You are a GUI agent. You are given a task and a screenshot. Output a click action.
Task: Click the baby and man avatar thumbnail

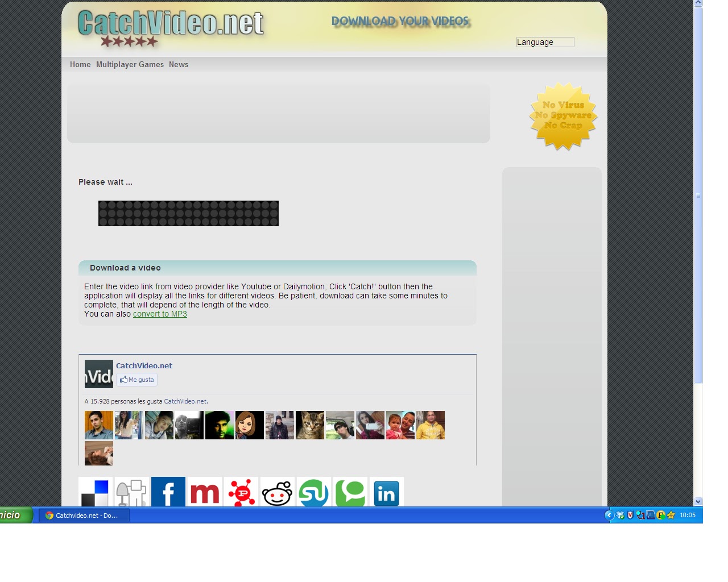tap(400, 425)
